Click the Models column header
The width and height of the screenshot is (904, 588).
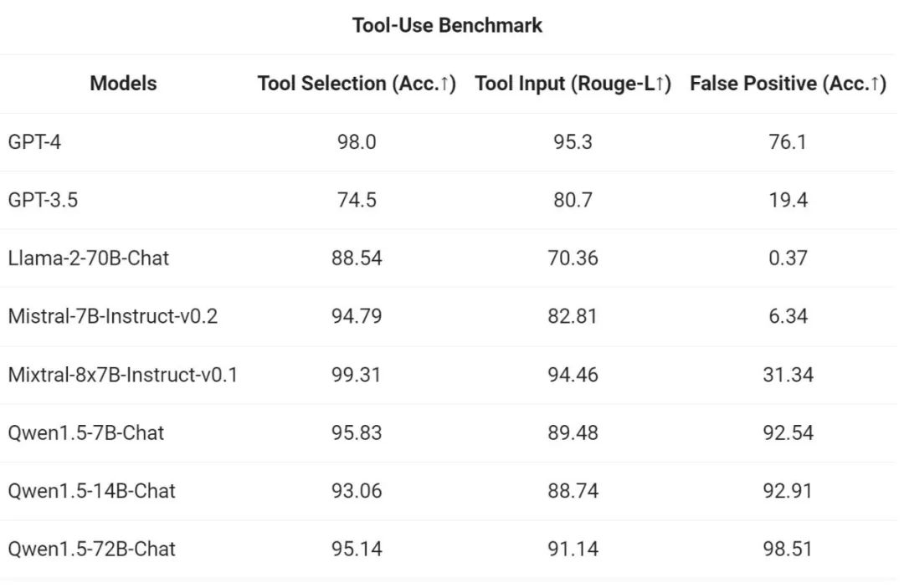tap(123, 84)
